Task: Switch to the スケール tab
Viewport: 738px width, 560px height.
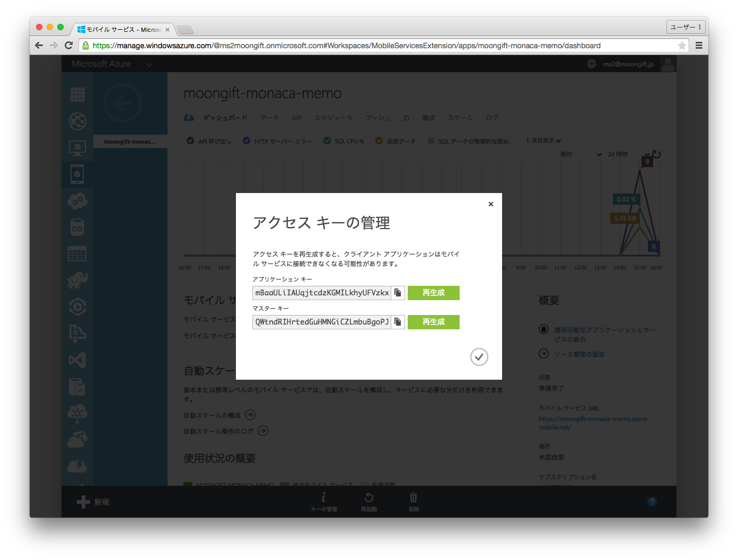Action: click(460, 118)
